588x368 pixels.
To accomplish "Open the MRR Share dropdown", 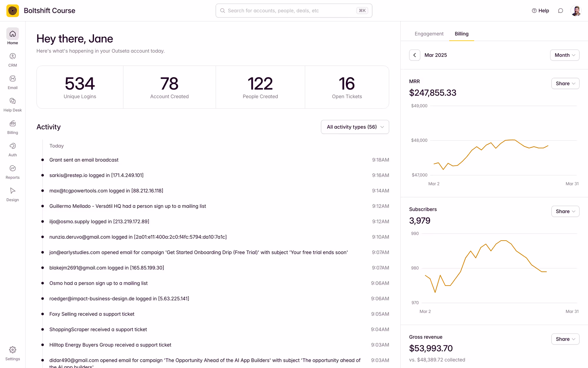I will (x=565, y=84).
